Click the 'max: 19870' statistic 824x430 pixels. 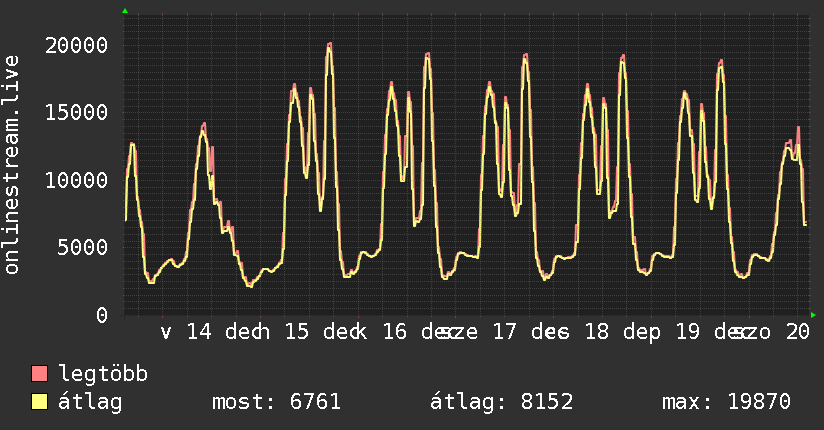[726, 402]
